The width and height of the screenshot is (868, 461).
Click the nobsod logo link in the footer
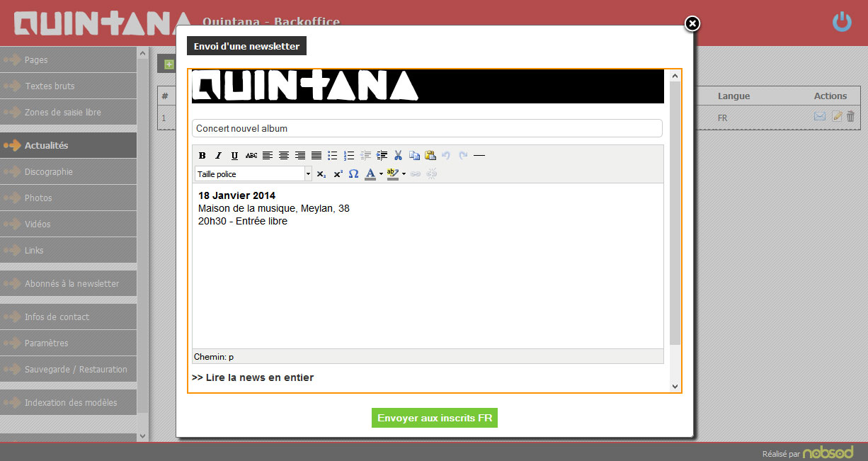click(828, 452)
